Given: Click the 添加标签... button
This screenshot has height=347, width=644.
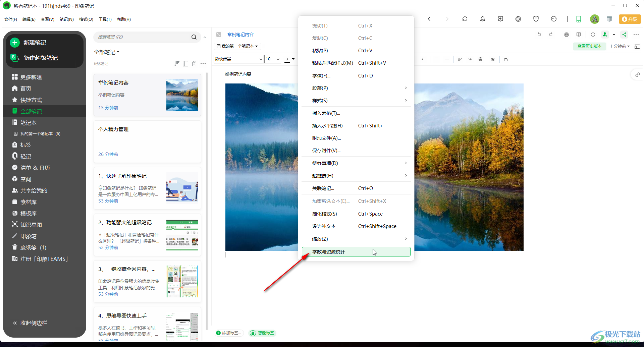Looking at the screenshot, I should tap(228, 333).
